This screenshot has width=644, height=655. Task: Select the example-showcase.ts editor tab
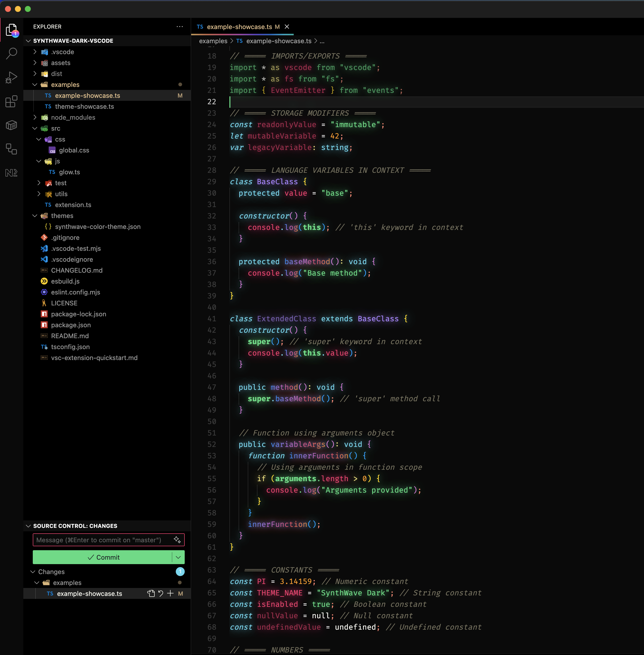coord(239,27)
